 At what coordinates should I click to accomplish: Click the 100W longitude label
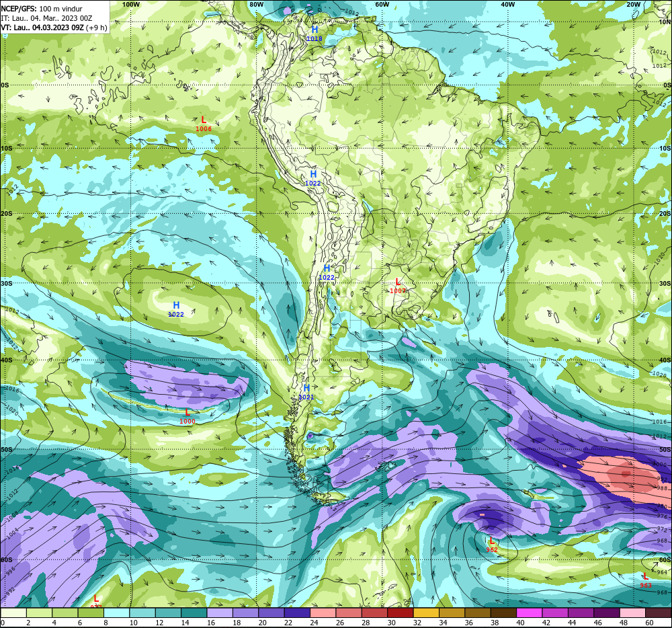(x=131, y=4)
